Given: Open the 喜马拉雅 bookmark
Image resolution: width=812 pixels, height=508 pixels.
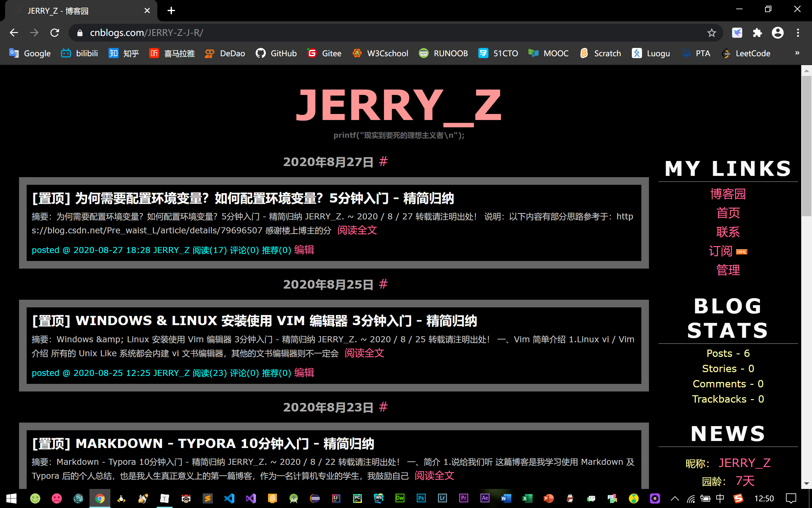Looking at the screenshot, I should coord(172,53).
